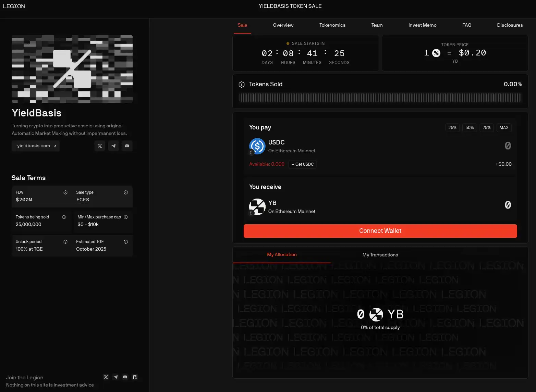Switch to My Transactions tab
This screenshot has height=392, width=536.
380,255
